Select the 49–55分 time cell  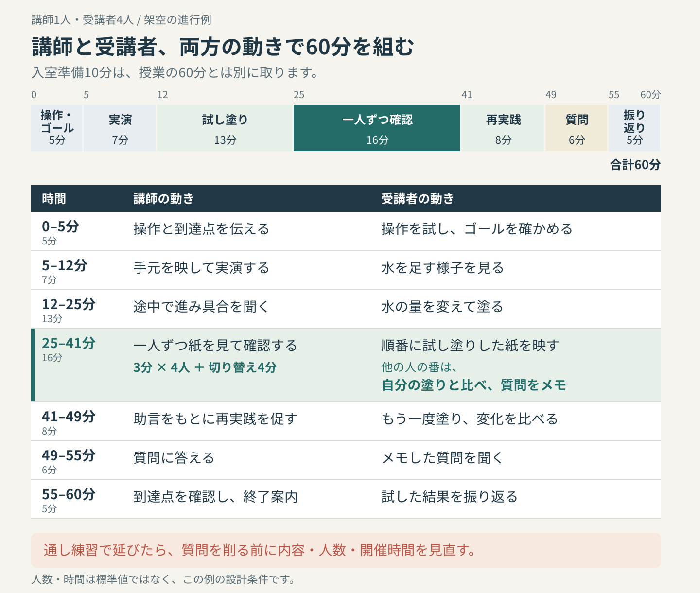coord(69,461)
